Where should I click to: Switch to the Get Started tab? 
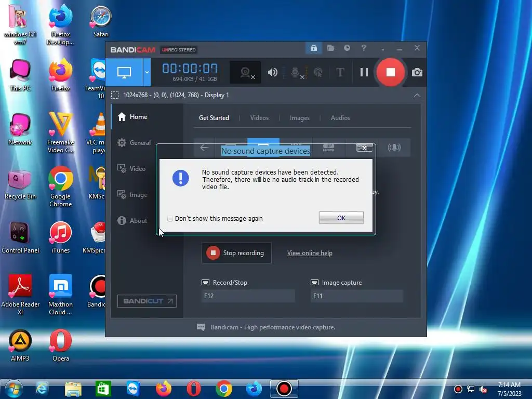click(214, 118)
